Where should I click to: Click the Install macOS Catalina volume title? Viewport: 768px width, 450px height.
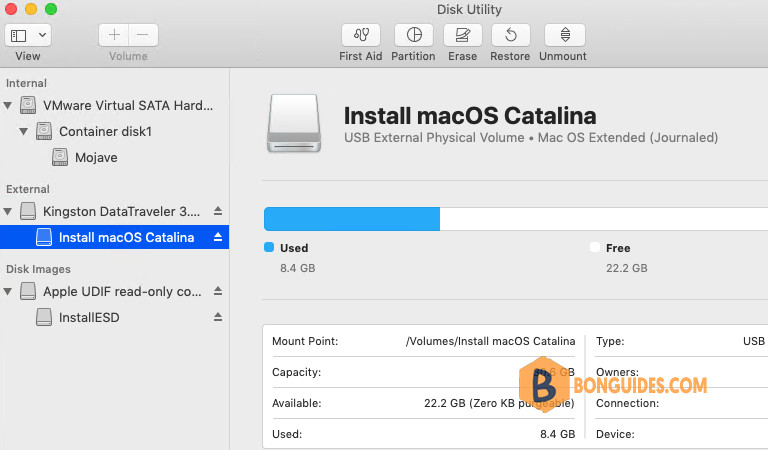pyautogui.click(x=470, y=116)
